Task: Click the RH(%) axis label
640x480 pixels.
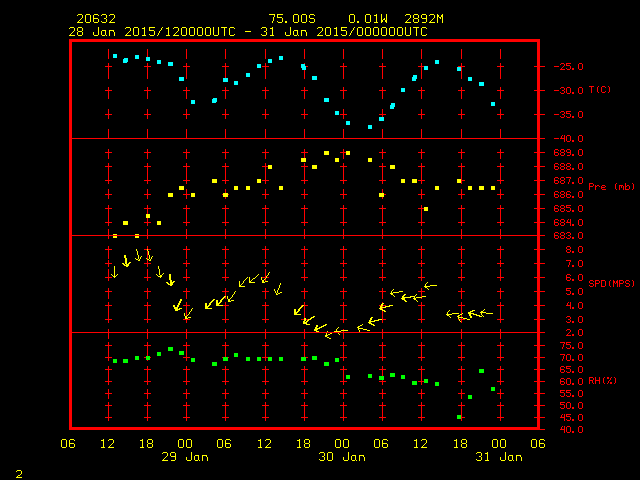Action: [602, 381]
